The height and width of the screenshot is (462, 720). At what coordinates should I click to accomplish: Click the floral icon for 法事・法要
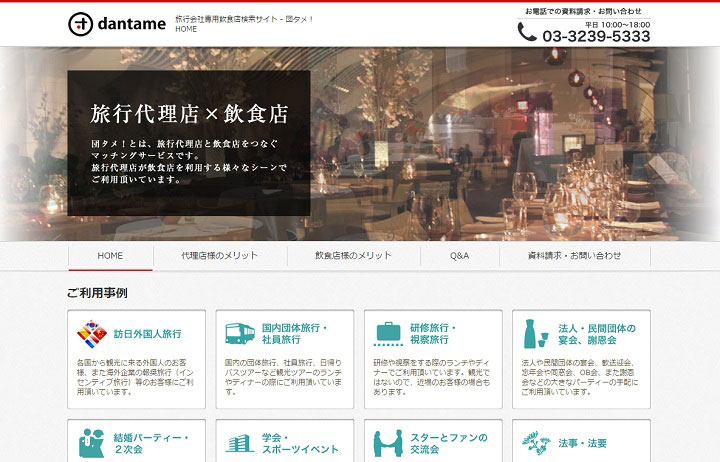(535, 442)
